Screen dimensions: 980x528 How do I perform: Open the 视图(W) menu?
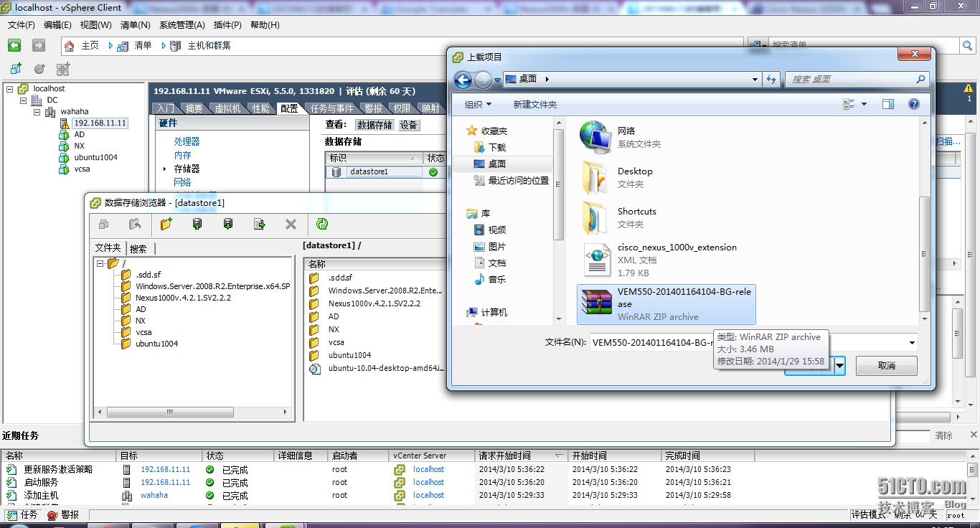pos(95,25)
